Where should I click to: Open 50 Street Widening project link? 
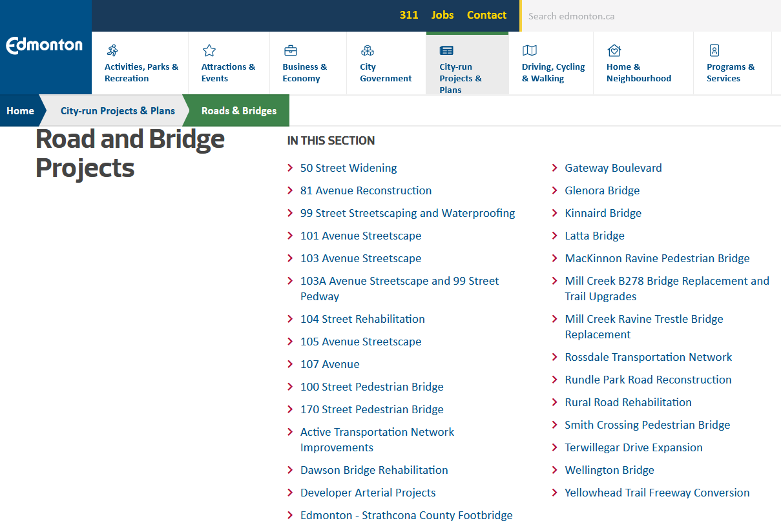click(348, 168)
